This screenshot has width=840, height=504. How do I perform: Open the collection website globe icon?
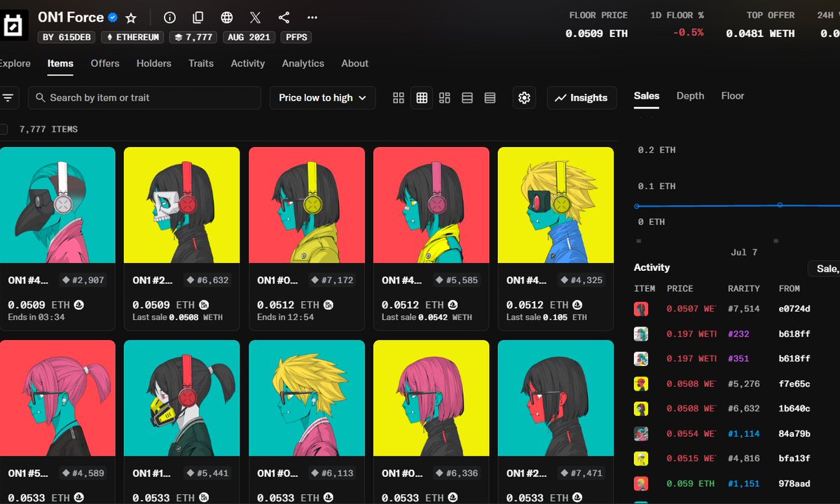(226, 17)
